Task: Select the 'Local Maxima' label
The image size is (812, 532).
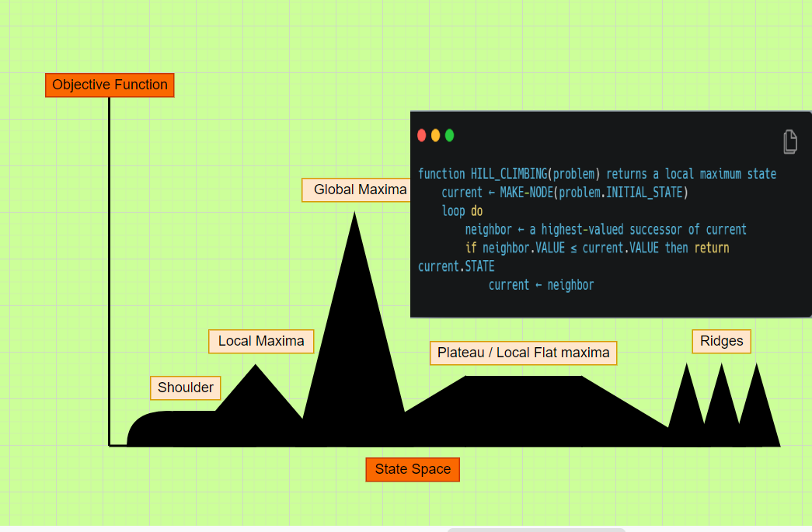Action: click(260, 341)
